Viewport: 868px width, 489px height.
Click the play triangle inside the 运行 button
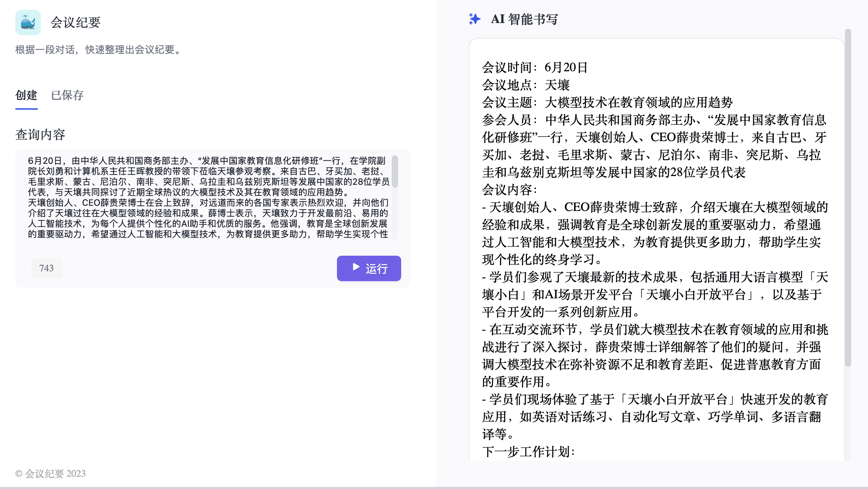pyautogui.click(x=356, y=267)
